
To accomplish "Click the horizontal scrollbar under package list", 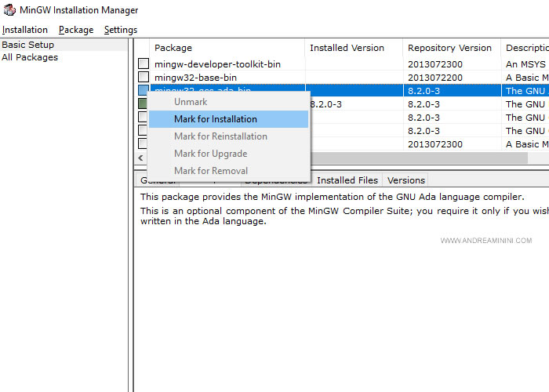I will 416,158.
